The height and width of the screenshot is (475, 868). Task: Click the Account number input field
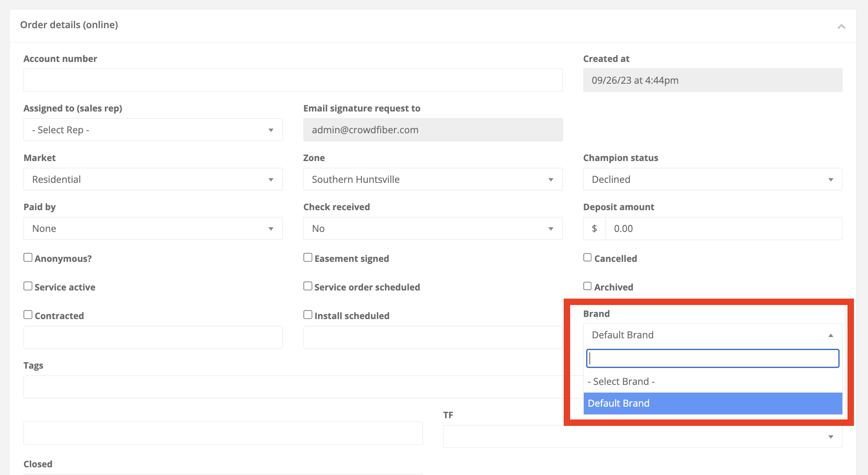293,80
